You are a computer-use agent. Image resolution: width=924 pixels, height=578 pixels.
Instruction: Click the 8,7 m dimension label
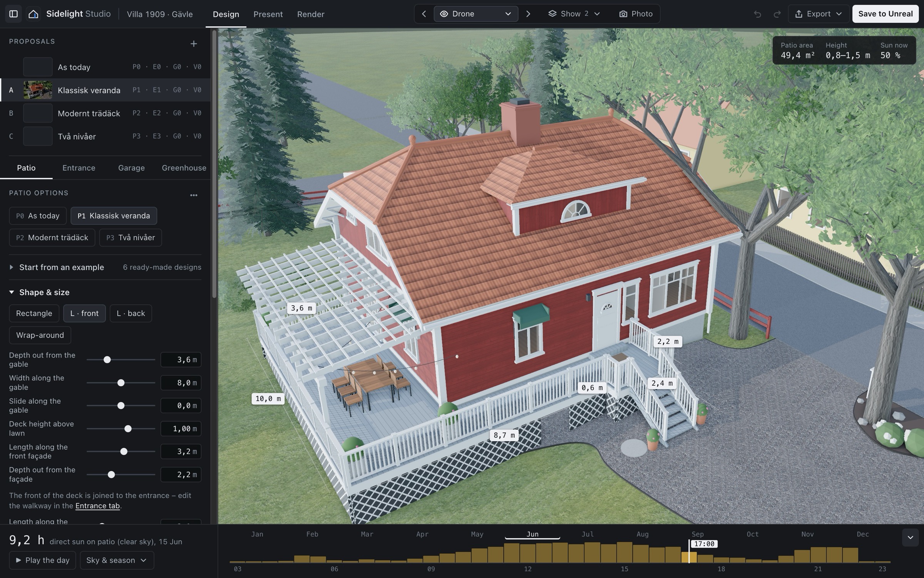[x=504, y=435]
